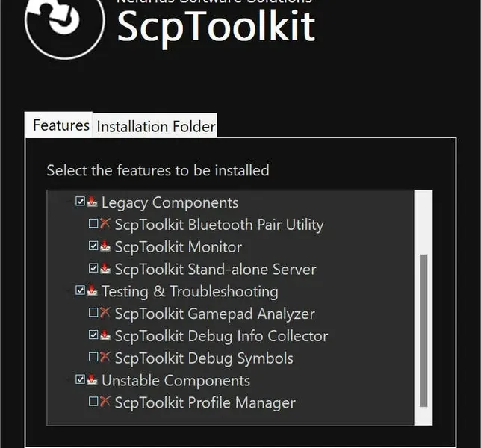Select the ScpToolkit Profile Manager label

click(205, 402)
